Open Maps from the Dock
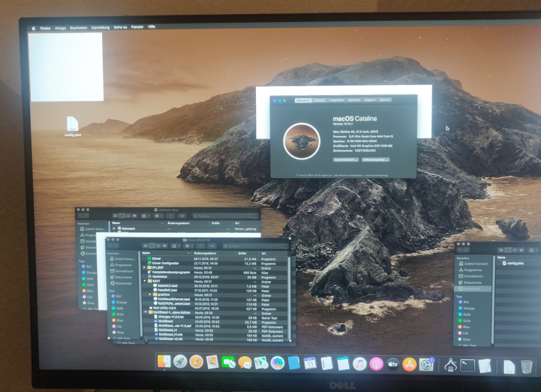Image resolution: width=541 pixels, height=392 pixels. pos(261,363)
